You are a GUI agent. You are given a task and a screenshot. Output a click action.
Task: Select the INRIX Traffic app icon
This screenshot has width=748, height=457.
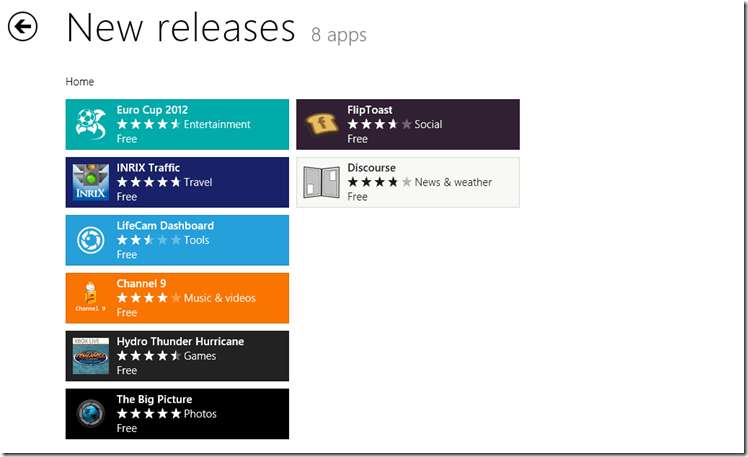[91, 182]
